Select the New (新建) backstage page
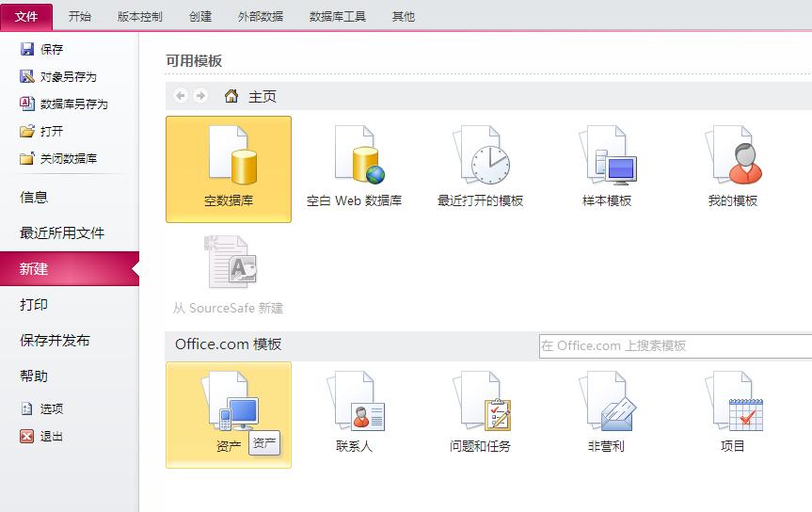812x512 pixels. (x=70, y=268)
